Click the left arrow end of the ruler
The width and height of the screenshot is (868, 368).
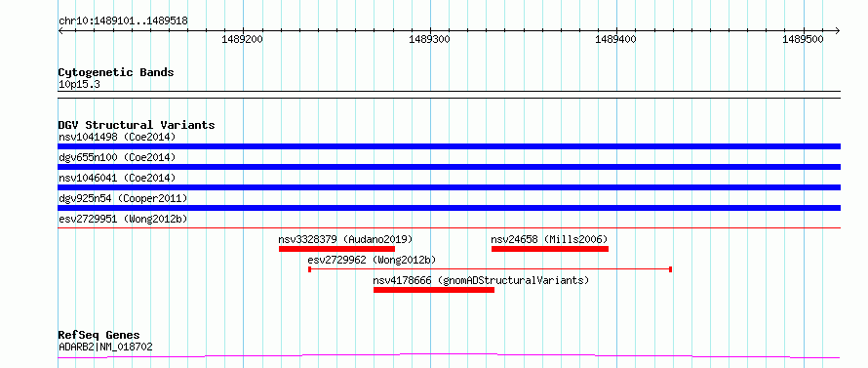pos(60,30)
